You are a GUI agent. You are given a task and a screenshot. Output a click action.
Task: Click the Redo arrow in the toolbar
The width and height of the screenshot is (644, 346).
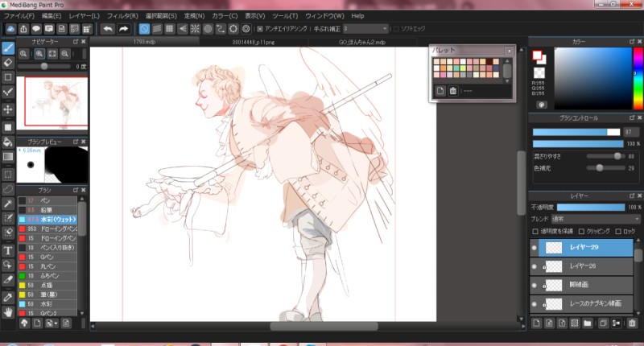click(124, 29)
